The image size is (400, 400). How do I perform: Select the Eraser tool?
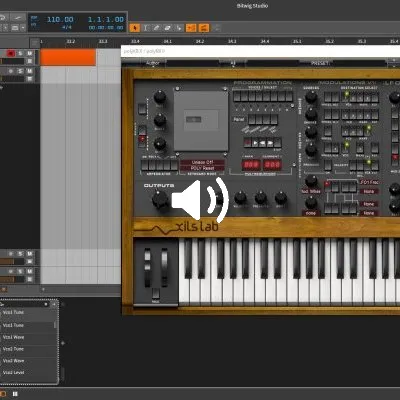pos(168,28)
